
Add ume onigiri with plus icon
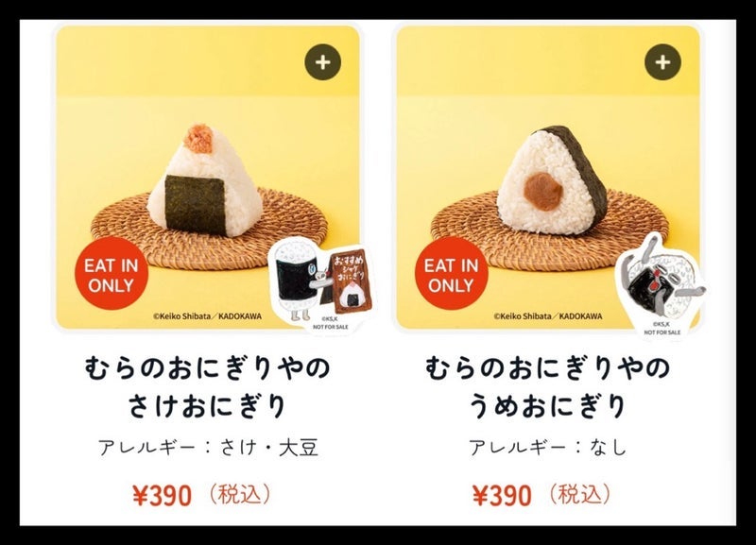(663, 62)
